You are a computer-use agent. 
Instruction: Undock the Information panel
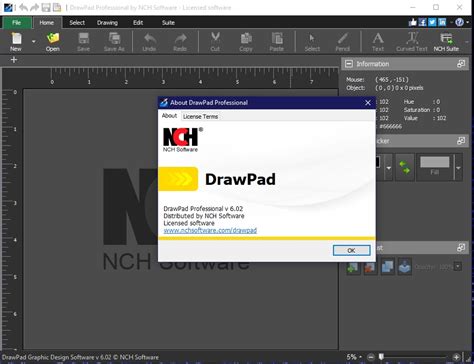click(x=461, y=64)
